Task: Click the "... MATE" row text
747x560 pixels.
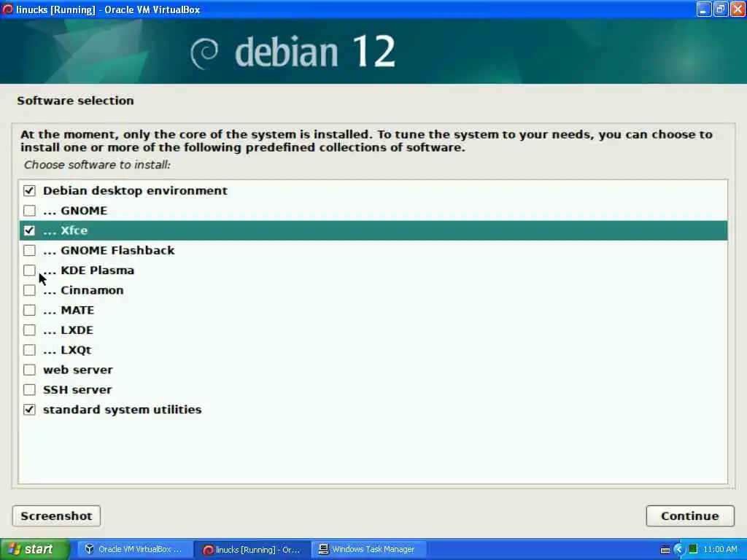Action: coord(69,311)
